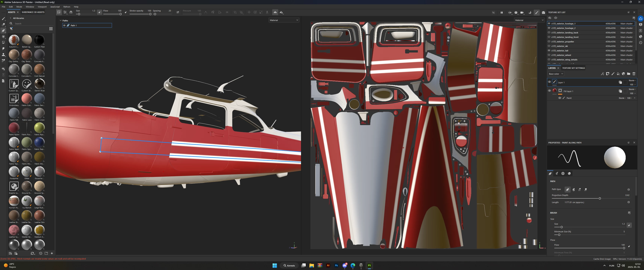Open Material dropdown in 3D viewport
This screenshot has width=644, height=270.
pyautogui.click(x=284, y=20)
